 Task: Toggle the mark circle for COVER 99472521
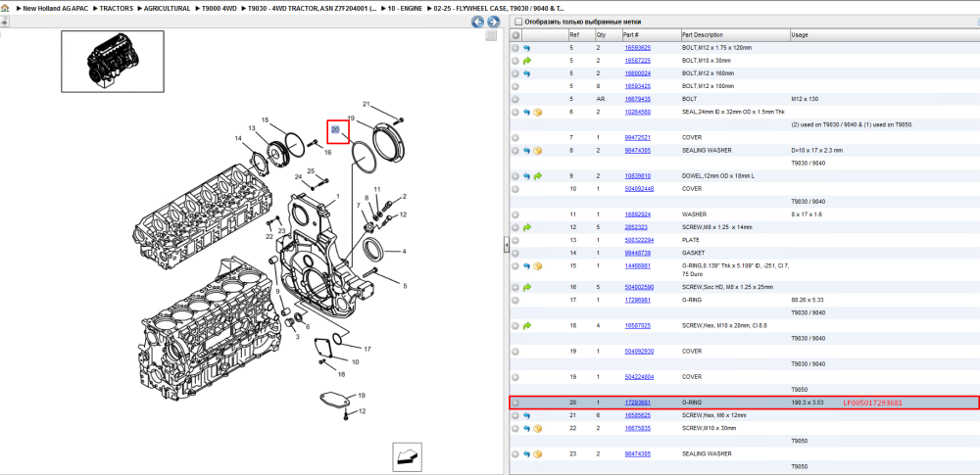point(515,137)
